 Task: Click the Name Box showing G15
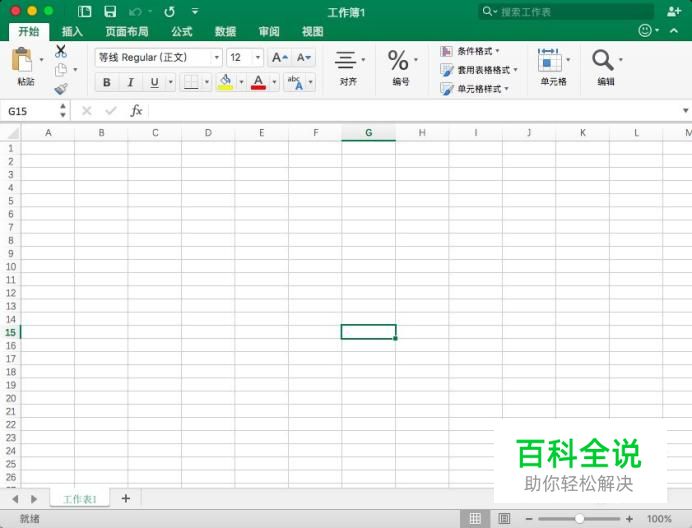point(30,111)
